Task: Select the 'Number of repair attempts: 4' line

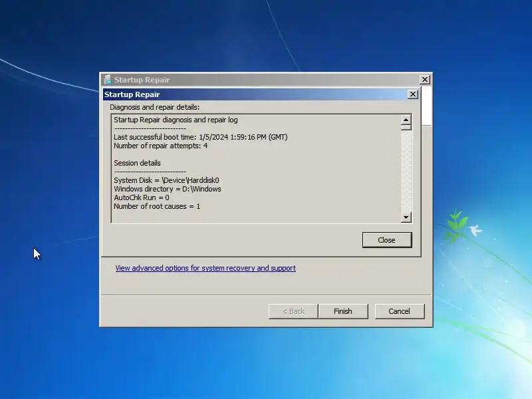Action: coord(160,146)
